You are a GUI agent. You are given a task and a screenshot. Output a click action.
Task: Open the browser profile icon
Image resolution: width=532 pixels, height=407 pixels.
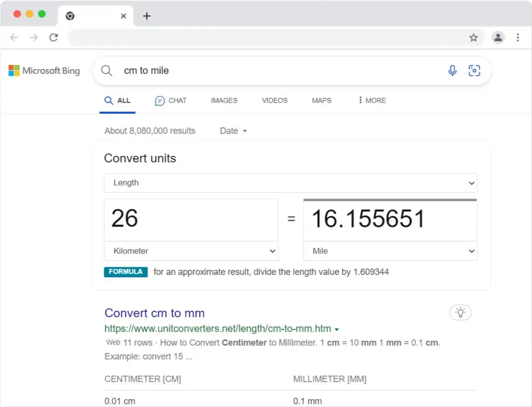tap(498, 37)
